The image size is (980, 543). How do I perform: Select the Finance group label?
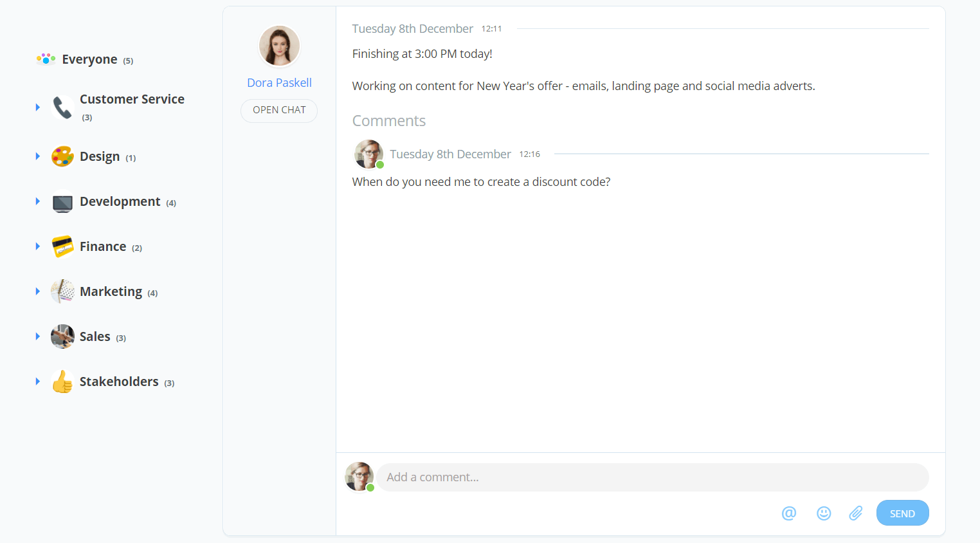click(103, 246)
